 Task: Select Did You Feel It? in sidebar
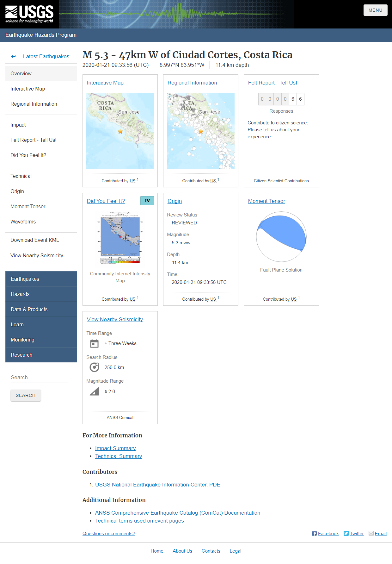click(41, 155)
